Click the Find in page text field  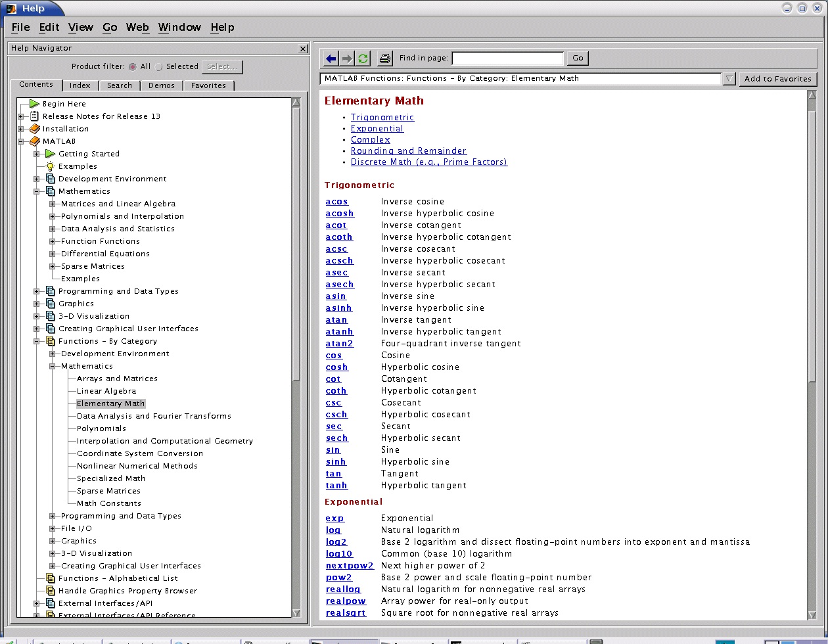(x=507, y=58)
